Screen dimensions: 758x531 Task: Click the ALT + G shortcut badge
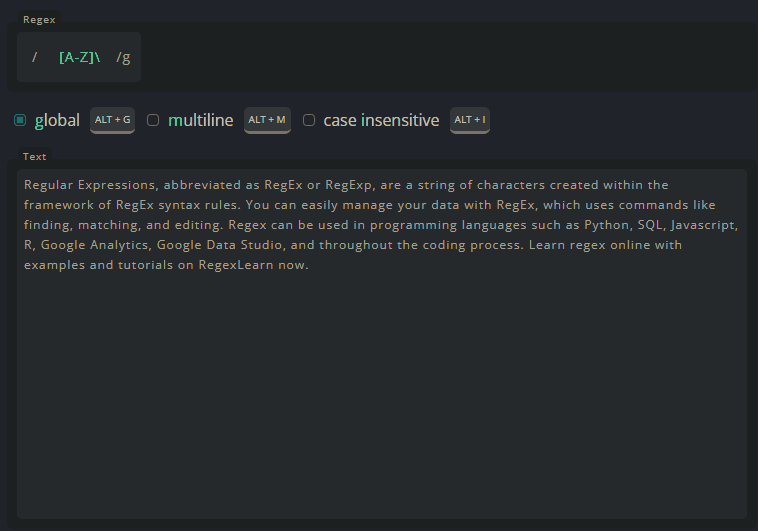click(112, 120)
